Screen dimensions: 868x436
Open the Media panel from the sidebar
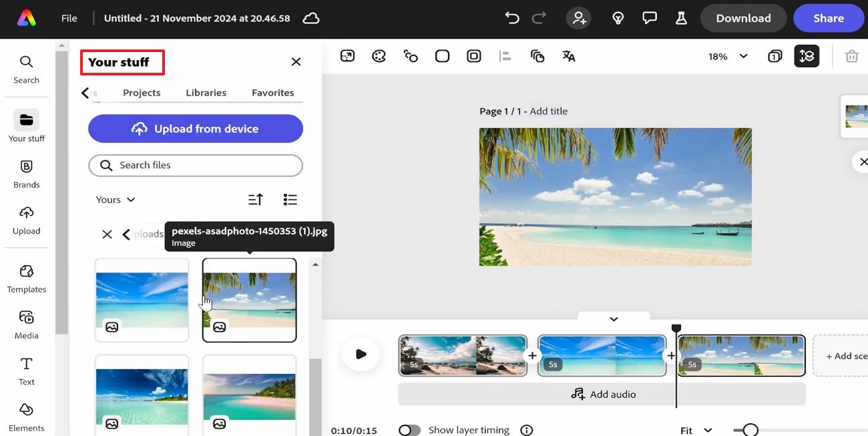click(x=26, y=324)
